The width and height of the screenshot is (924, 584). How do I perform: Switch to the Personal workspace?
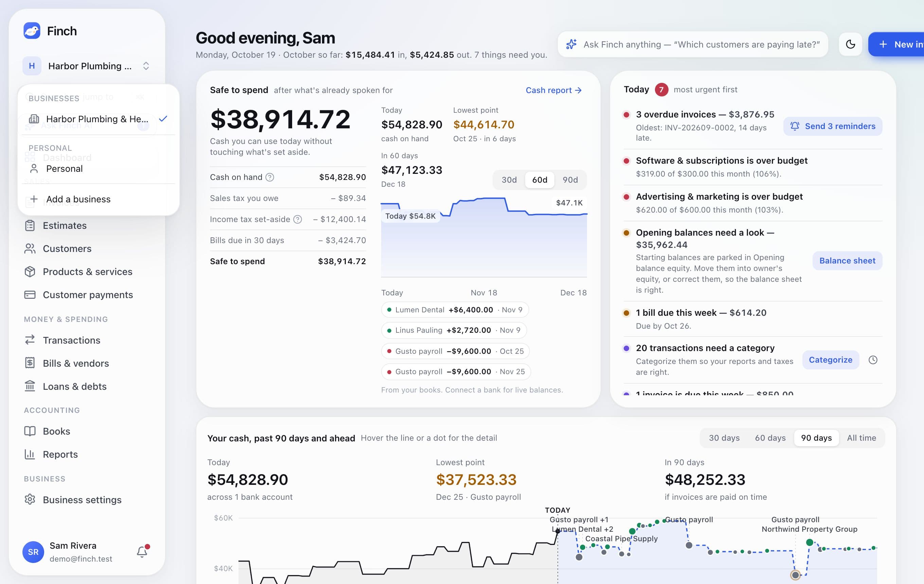coord(98,169)
